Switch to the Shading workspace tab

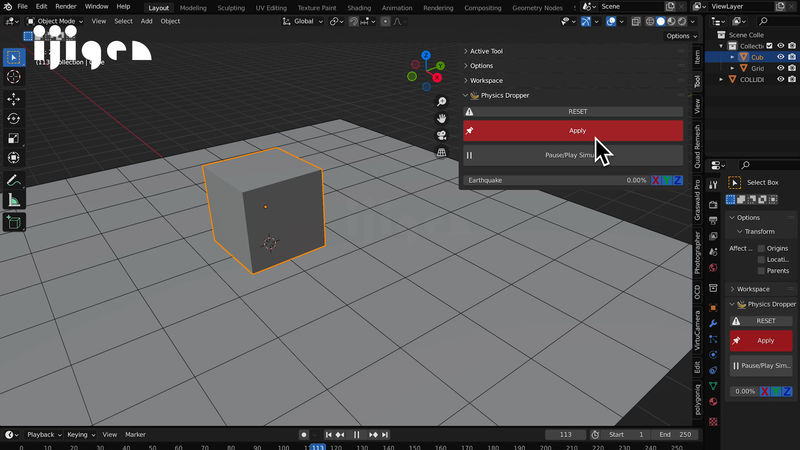point(359,8)
